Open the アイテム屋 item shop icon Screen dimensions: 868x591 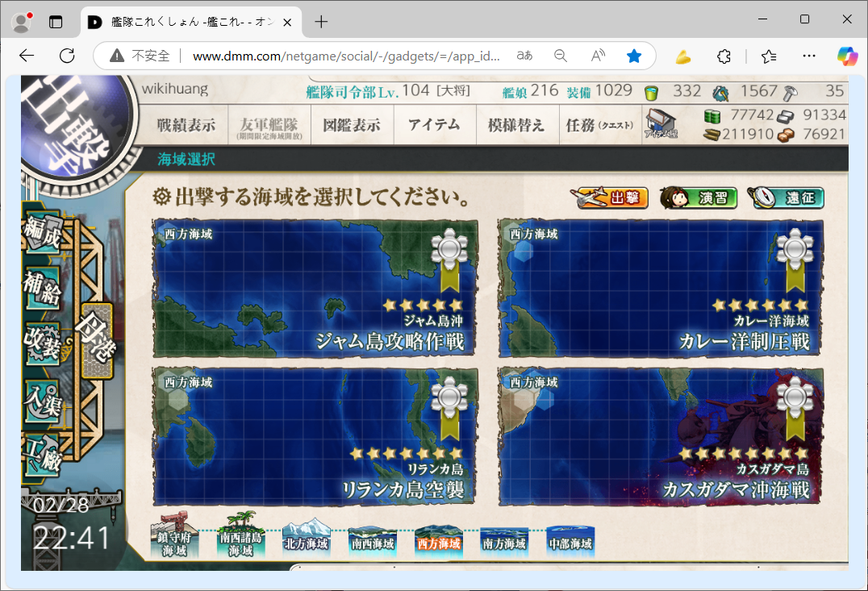click(661, 123)
